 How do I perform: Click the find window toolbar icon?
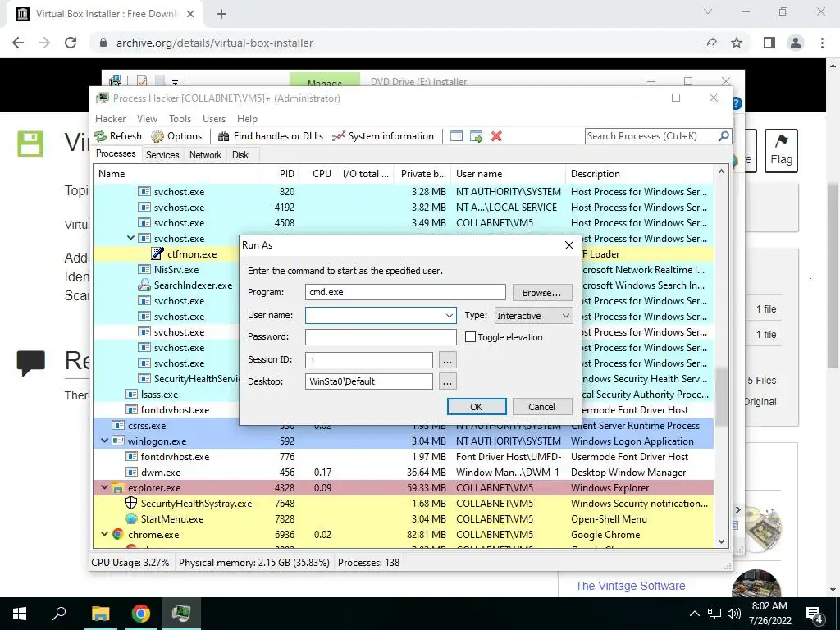coord(456,136)
